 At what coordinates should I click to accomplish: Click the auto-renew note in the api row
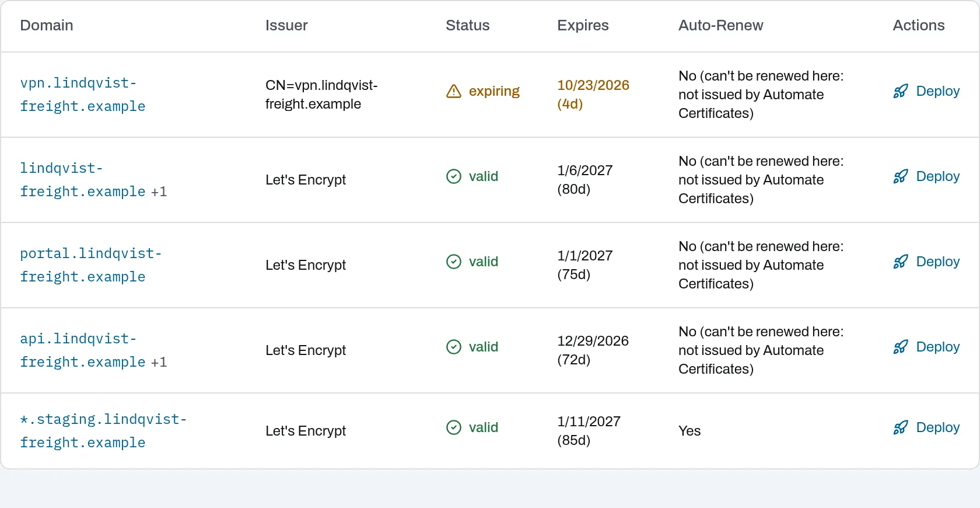click(x=761, y=350)
